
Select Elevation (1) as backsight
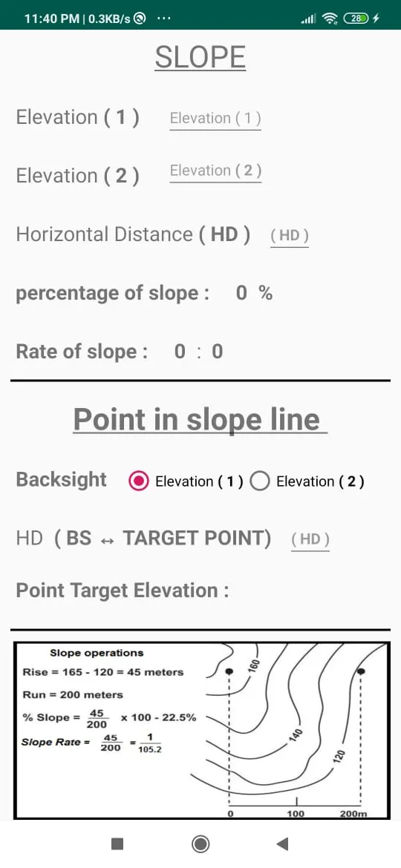click(x=138, y=481)
